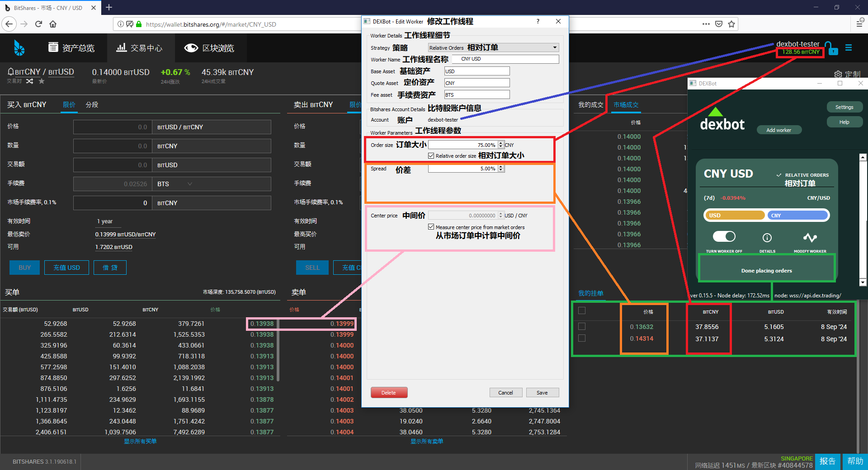
Task: Bookmark this page with star icon
Action: coord(731,24)
